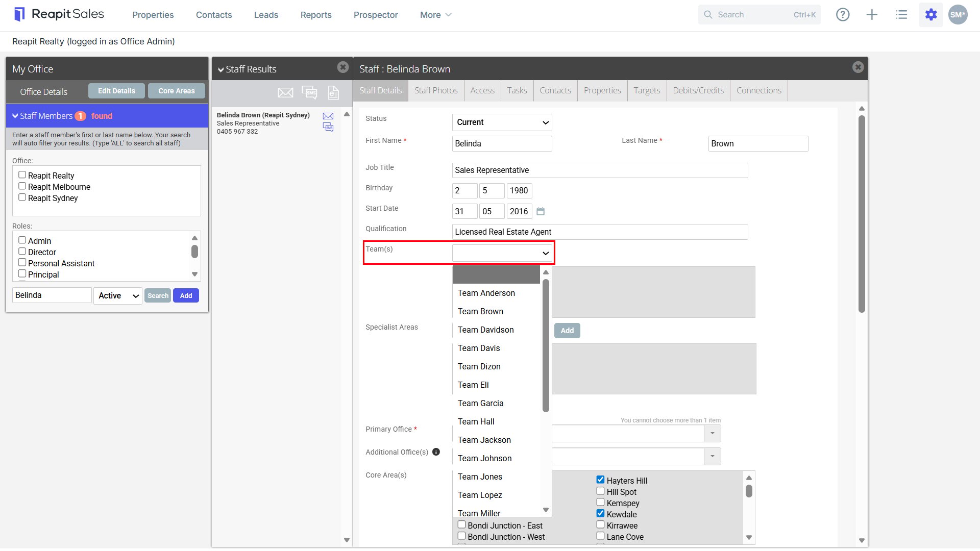Open the Prospector menu item
The image size is (980, 551).
(x=376, y=15)
